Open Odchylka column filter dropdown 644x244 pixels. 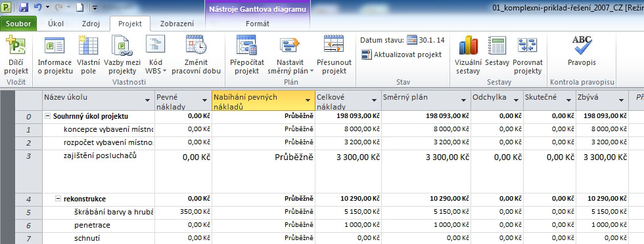(x=516, y=100)
